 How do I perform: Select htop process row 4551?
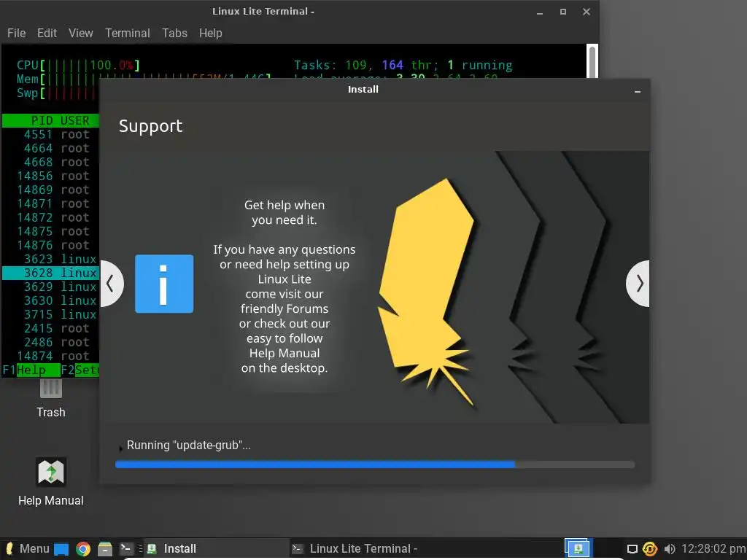click(50, 134)
